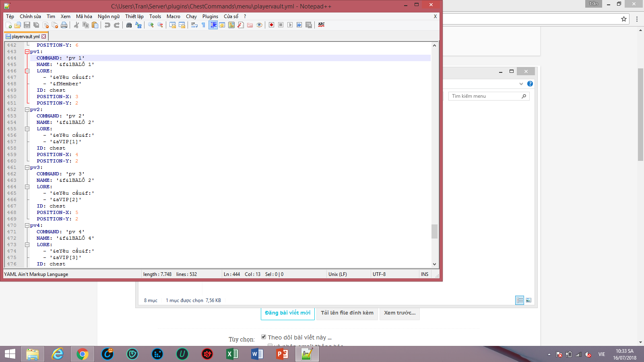Open the Plugins menu
644x362 pixels.
[210, 16]
